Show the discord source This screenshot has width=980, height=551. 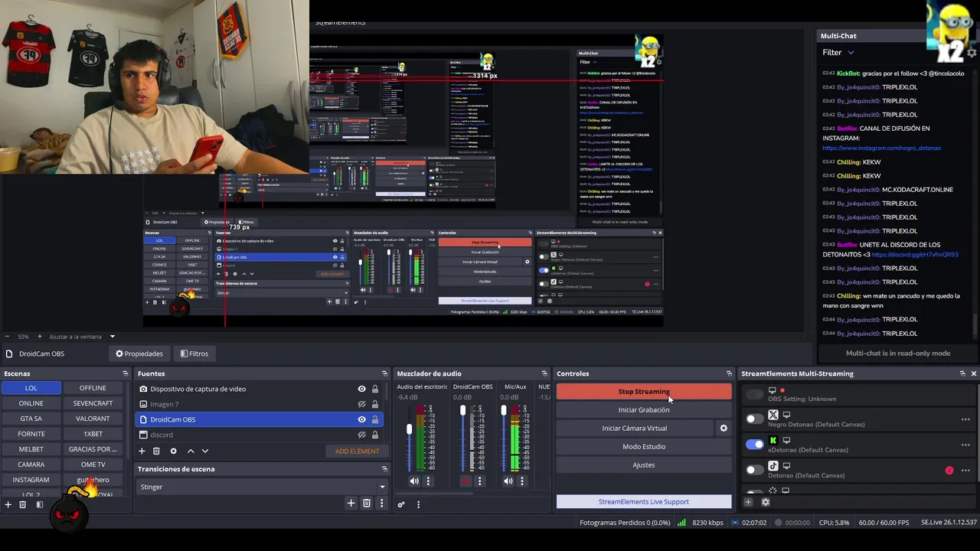(361, 435)
